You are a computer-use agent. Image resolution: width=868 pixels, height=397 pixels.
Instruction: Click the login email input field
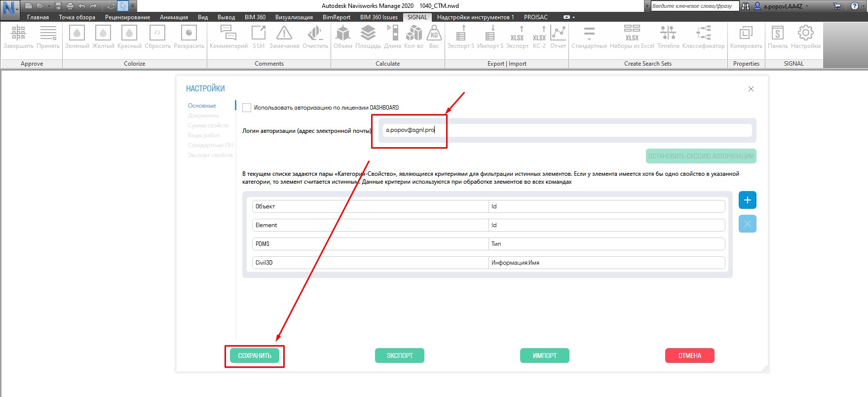[x=567, y=130]
